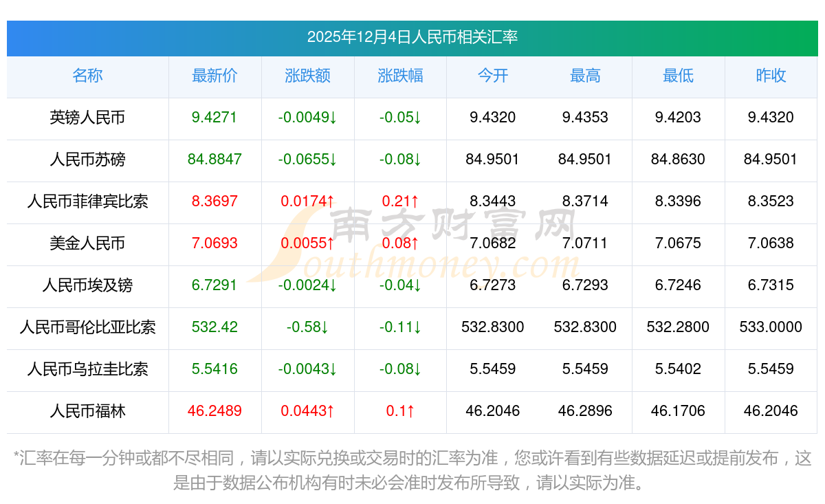Click high value 9.4353
The height and width of the screenshot is (504, 825).
pyautogui.click(x=585, y=118)
